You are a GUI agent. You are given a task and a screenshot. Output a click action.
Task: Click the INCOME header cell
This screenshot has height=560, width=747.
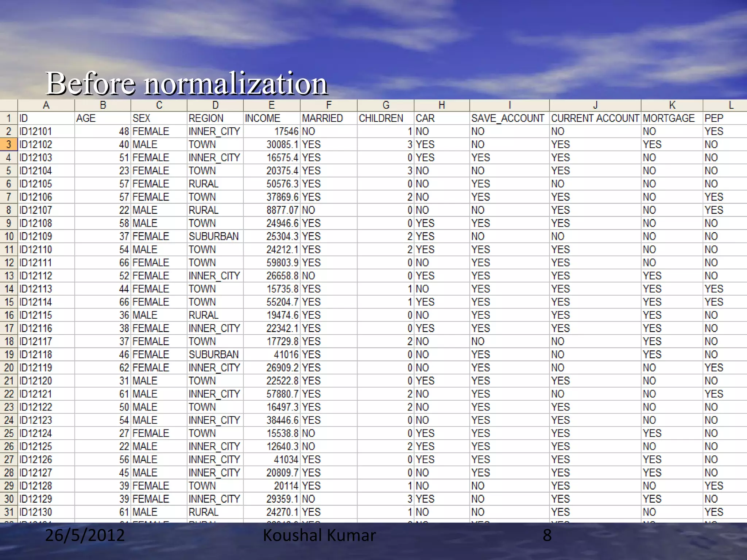[272, 118]
